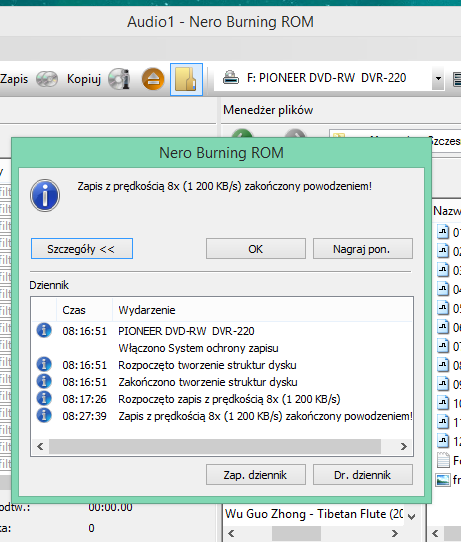Image resolution: width=461 pixels, height=542 pixels.
Task: Select audio file 12 in file manager
Action: pos(448,441)
